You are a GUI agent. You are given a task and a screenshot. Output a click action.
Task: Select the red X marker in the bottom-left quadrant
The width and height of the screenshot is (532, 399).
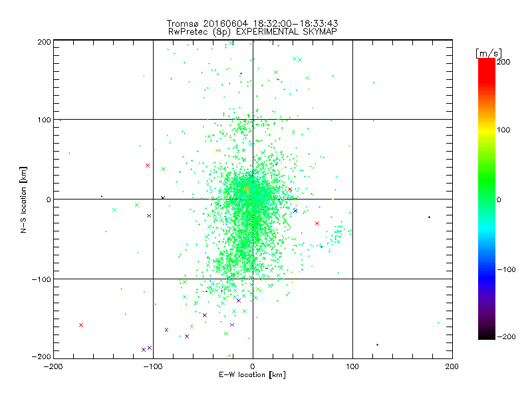tap(81, 325)
